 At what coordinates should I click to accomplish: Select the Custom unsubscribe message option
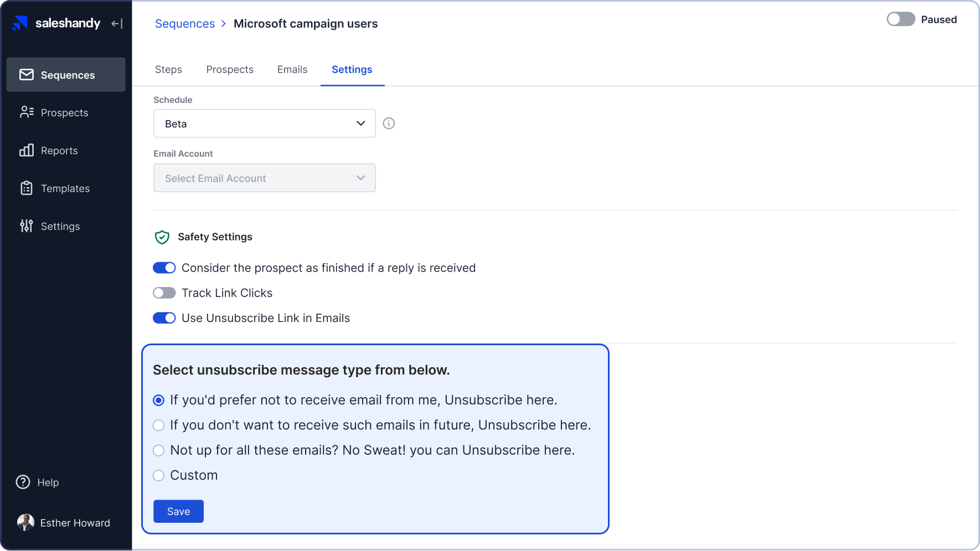point(158,475)
